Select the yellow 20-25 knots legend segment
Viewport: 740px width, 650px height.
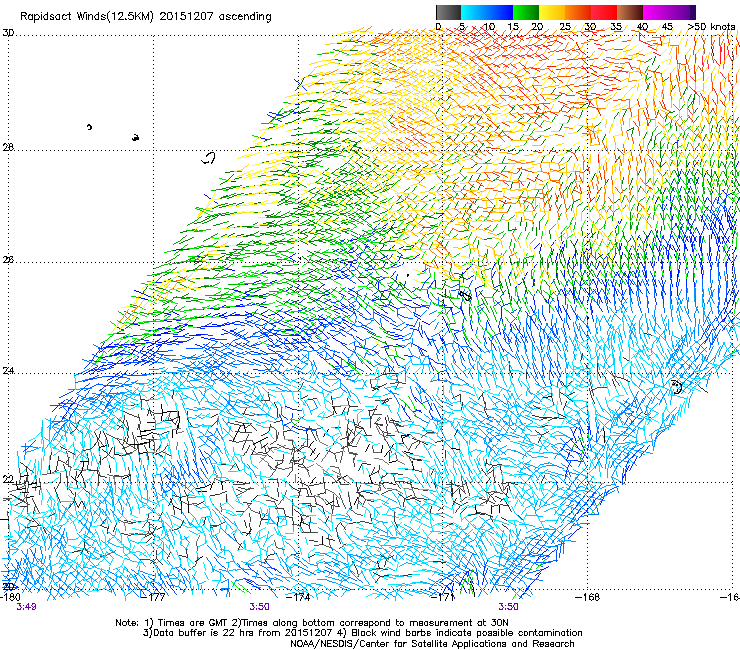(552, 12)
